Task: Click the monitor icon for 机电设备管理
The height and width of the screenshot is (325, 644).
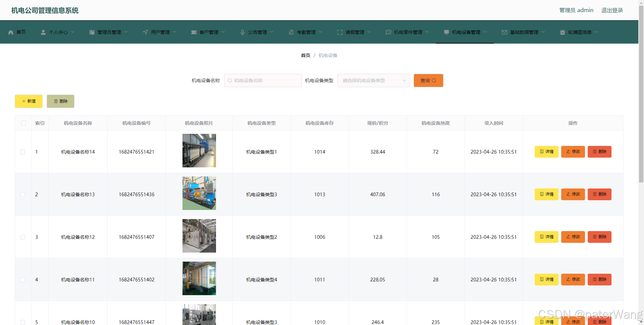Action: [x=446, y=32]
